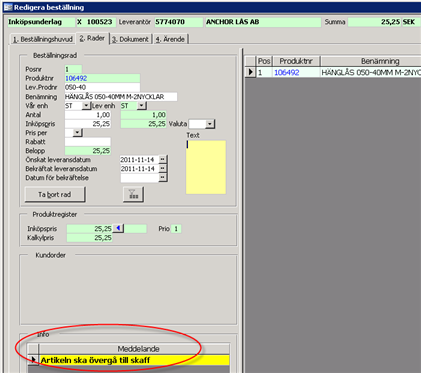Switch to the 1. Beställningshuvud tab
The width and height of the screenshot is (421, 373).
(42, 39)
